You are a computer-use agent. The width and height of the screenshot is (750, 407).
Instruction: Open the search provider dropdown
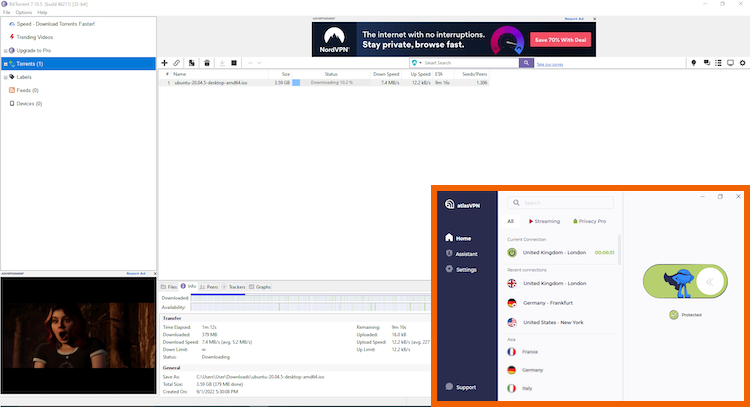[416, 63]
